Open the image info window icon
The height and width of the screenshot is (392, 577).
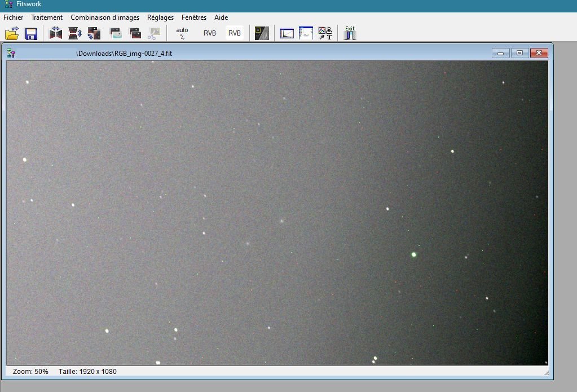[x=306, y=33]
